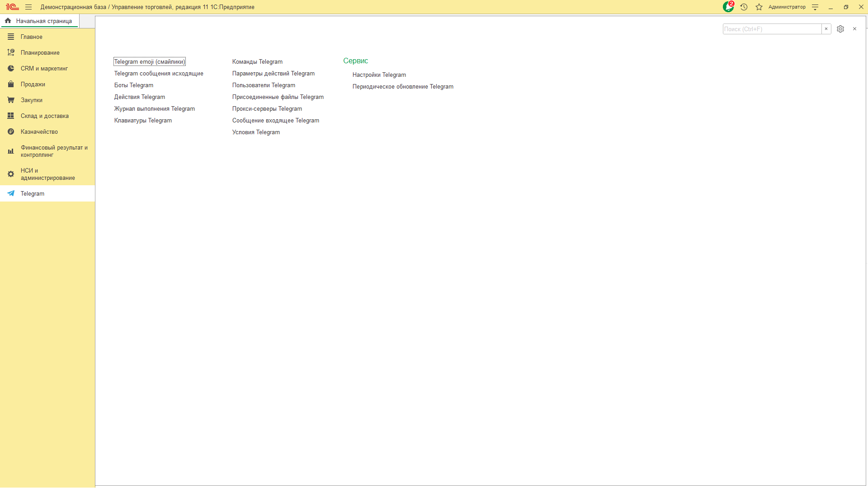Open the Закупки section
Viewport: 868px width, 488px height.
(x=47, y=100)
